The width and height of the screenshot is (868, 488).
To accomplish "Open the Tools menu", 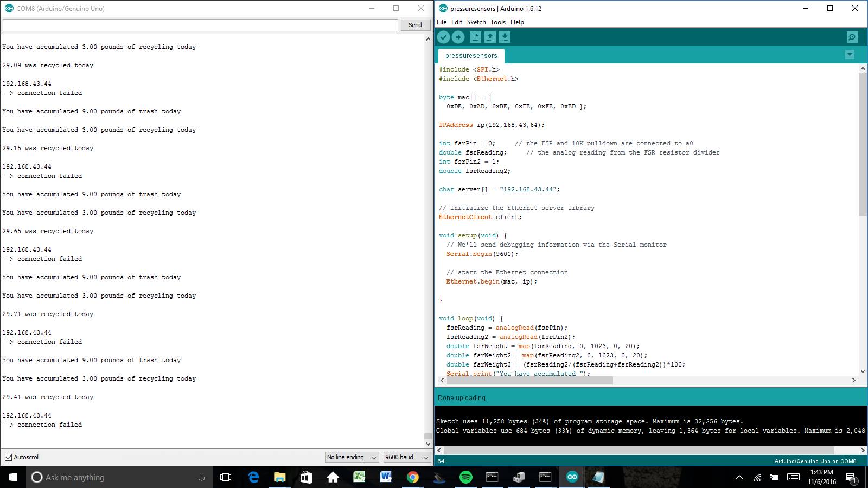I will click(x=498, y=22).
